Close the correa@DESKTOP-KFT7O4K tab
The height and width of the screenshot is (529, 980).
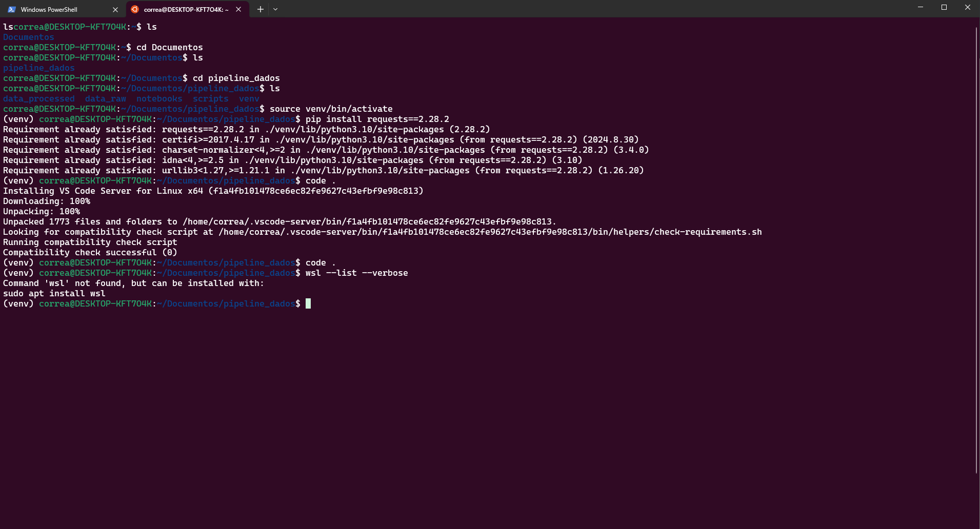[x=238, y=9]
